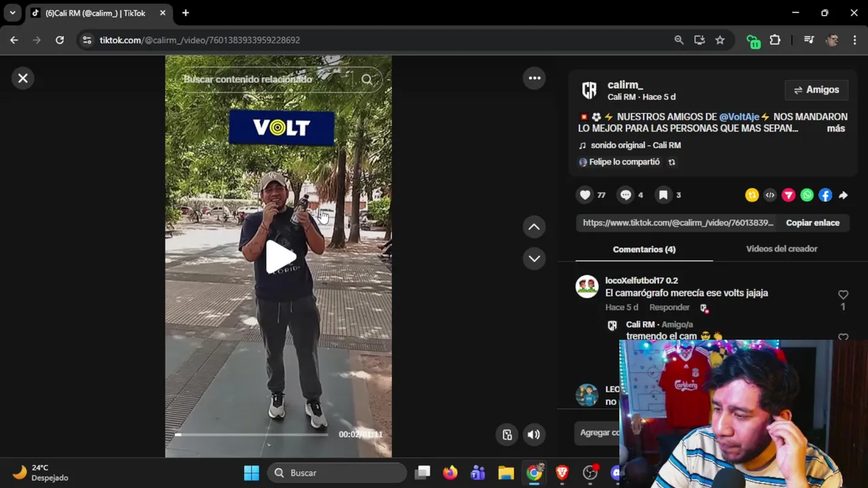
Task: Open a new browser tab with the plus button
Action: [185, 13]
